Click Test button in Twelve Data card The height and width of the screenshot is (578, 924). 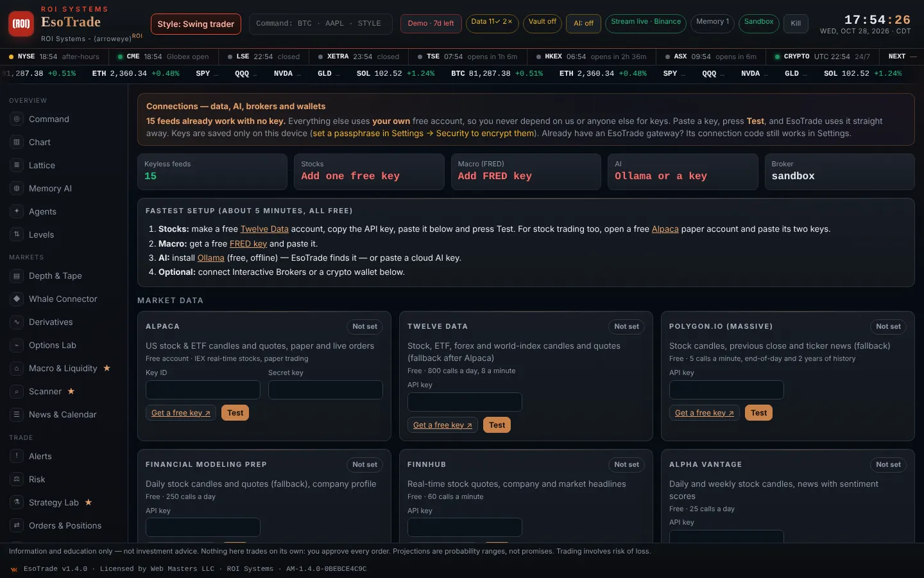[497, 425]
